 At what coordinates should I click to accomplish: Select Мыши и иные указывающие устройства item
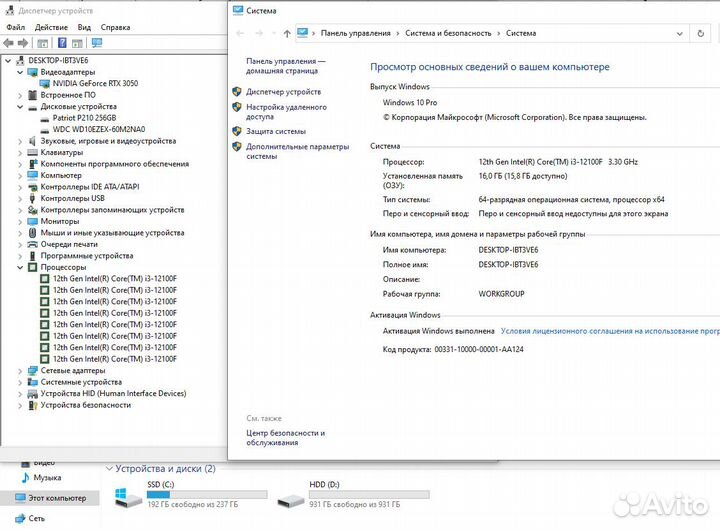[112, 233]
